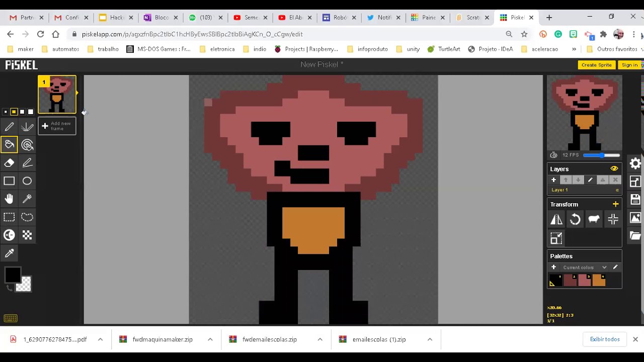
Task: Click the Rotate transform icon
Action: coord(575,219)
